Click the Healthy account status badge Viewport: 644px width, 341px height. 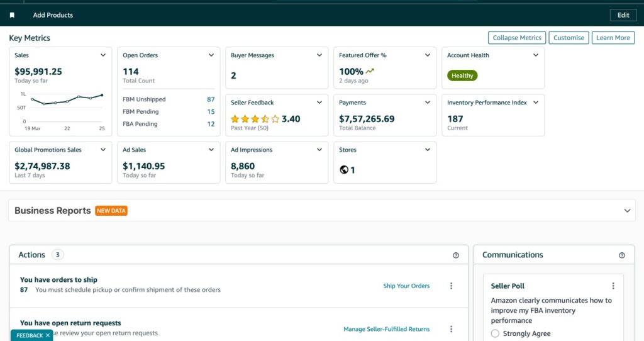coord(462,75)
